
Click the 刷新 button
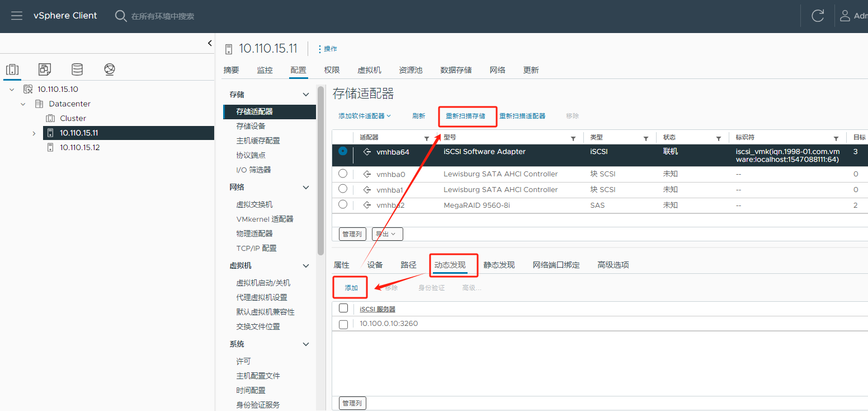tap(418, 116)
